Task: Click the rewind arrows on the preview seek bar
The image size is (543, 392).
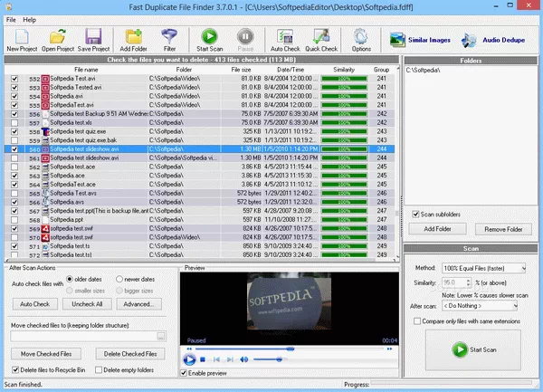Action: tap(189, 349)
